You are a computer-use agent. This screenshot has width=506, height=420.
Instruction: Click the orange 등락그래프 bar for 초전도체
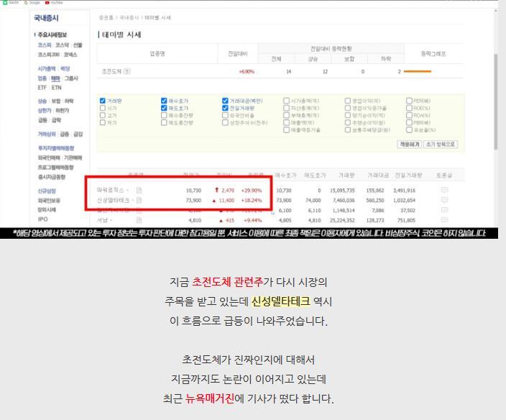coord(418,71)
